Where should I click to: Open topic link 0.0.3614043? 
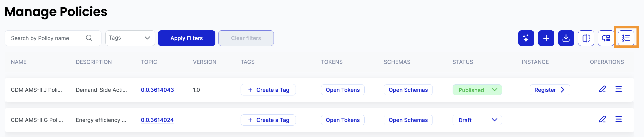157,90
